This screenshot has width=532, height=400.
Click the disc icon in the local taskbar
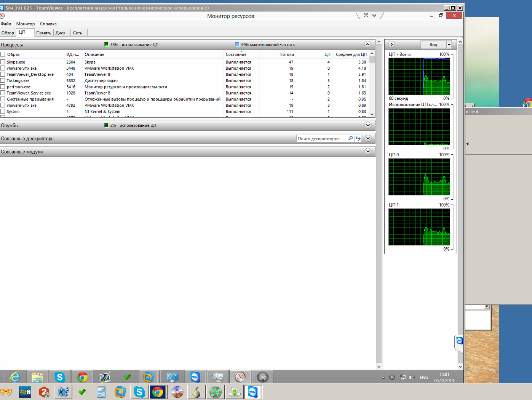(177, 392)
